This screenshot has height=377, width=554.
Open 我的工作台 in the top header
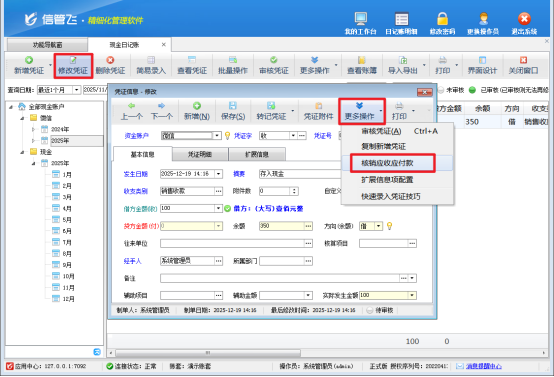[x=360, y=23]
